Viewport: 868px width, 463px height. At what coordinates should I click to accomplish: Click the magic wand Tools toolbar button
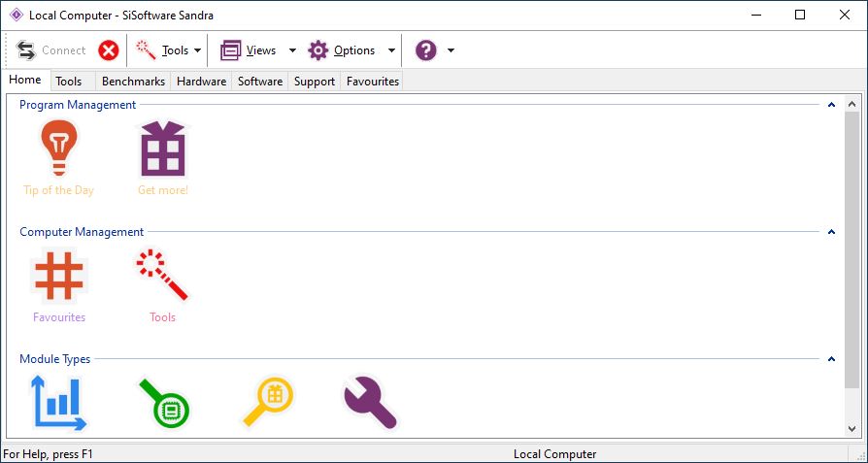pos(162,50)
